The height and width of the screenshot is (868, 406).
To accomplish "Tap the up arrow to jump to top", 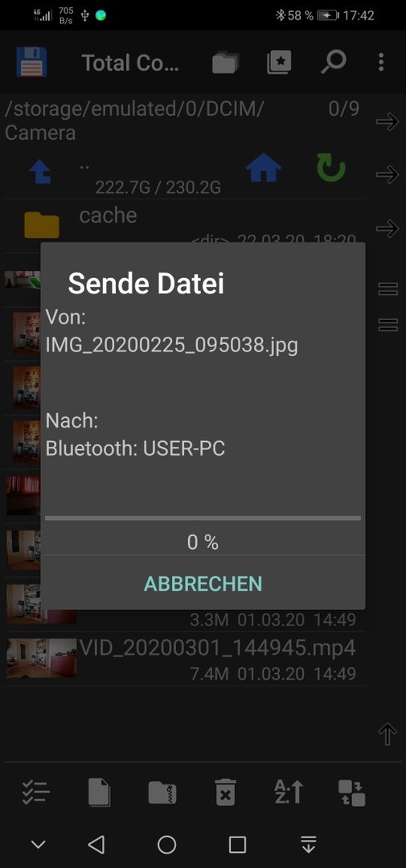I will 388,735.
